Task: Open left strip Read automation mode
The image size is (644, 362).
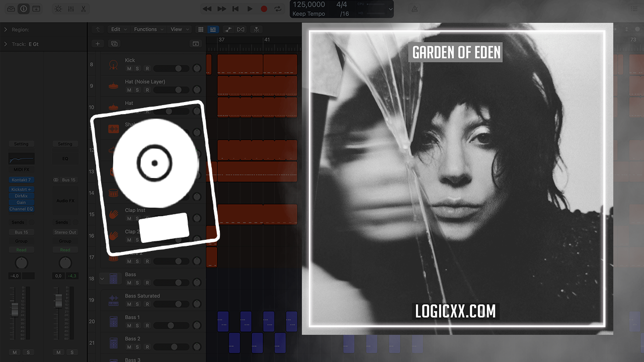Action: (22, 250)
